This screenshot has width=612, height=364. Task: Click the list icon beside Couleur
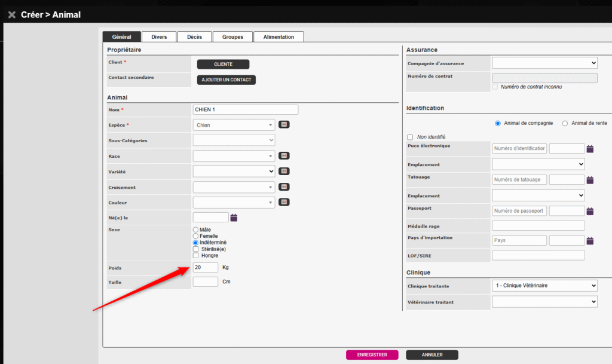284,202
